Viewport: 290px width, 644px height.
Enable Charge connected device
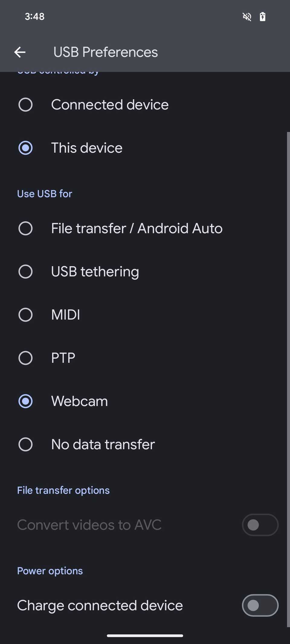pos(260,606)
